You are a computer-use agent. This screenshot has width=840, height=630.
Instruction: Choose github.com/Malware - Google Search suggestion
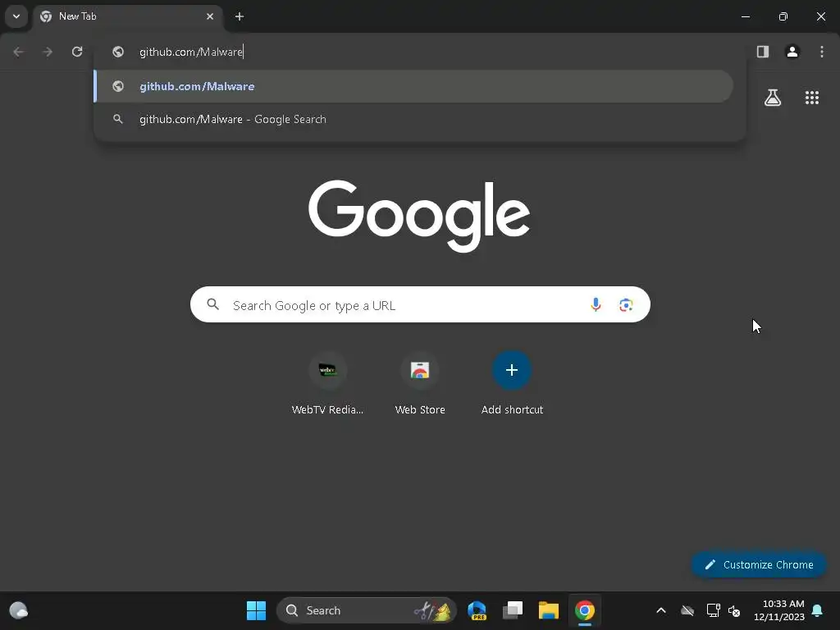[413, 119]
